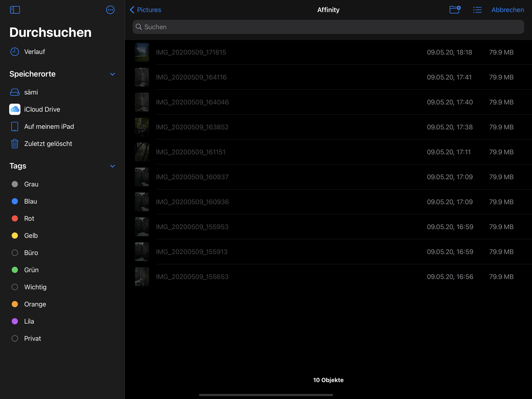Filter by the Blau tag
The image size is (532, 399).
click(62, 201)
